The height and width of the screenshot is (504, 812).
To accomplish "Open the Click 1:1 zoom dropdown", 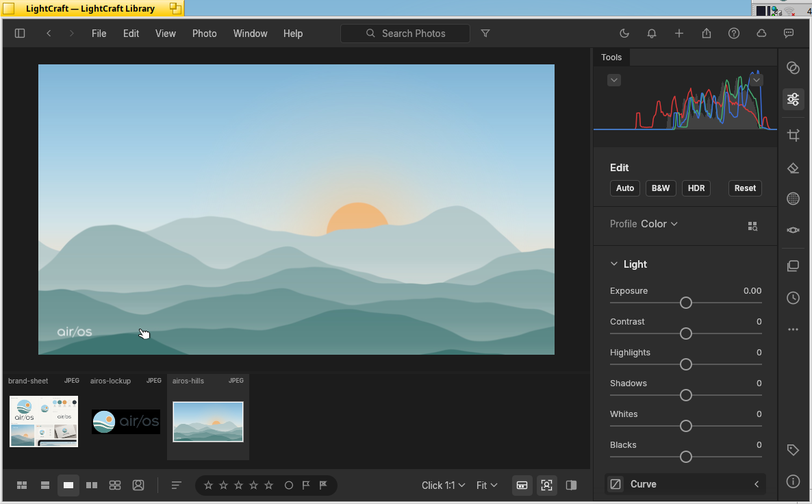I will (x=443, y=486).
